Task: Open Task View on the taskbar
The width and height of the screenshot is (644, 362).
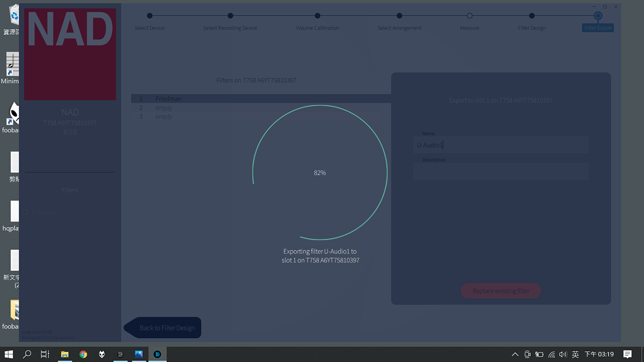Action: tap(45, 354)
